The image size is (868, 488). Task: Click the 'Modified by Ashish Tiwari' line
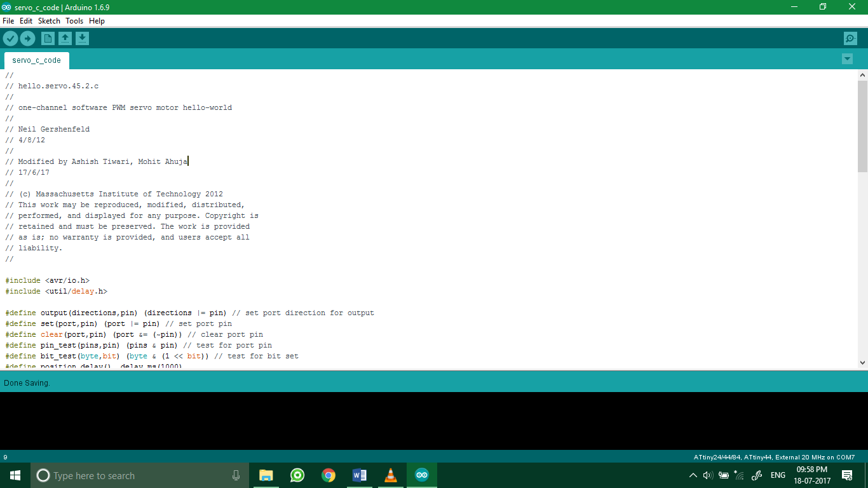tap(97, 161)
